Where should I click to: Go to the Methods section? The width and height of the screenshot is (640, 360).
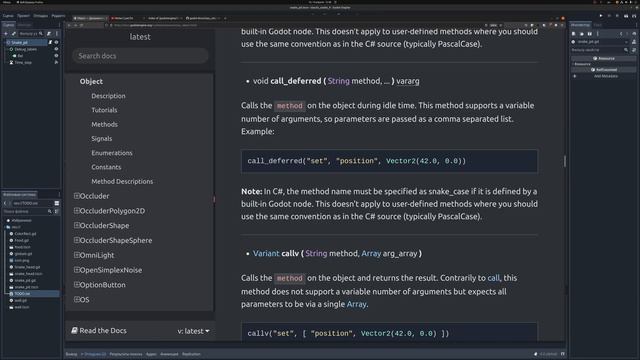pos(104,124)
